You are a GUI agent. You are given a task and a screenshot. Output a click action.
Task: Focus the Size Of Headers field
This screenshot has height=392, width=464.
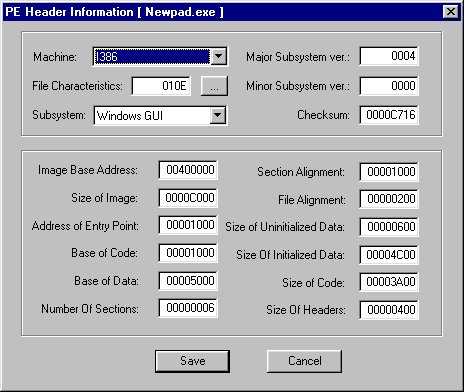coord(389,310)
